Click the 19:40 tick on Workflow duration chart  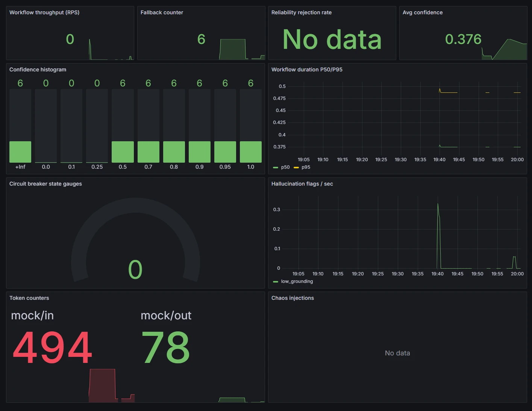pyautogui.click(x=440, y=160)
